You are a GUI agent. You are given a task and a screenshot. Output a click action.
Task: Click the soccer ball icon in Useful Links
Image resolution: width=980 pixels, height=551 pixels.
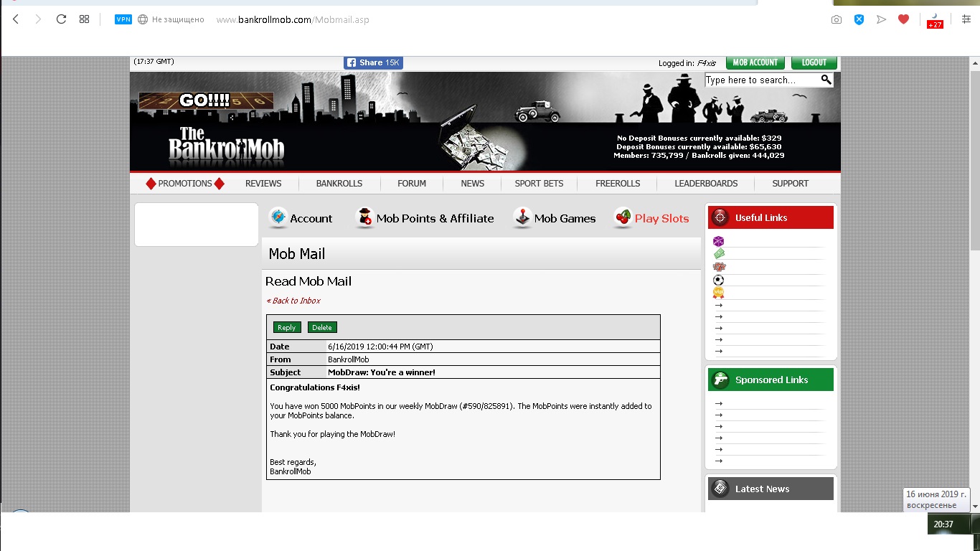(718, 280)
